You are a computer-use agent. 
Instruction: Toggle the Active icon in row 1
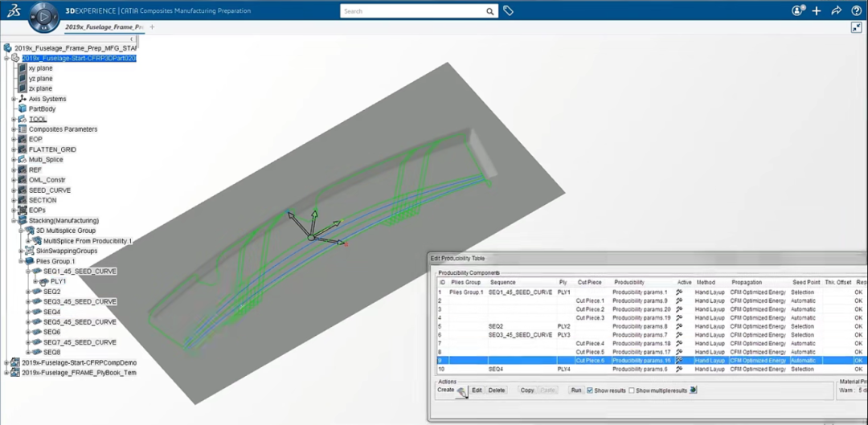point(678,292)
